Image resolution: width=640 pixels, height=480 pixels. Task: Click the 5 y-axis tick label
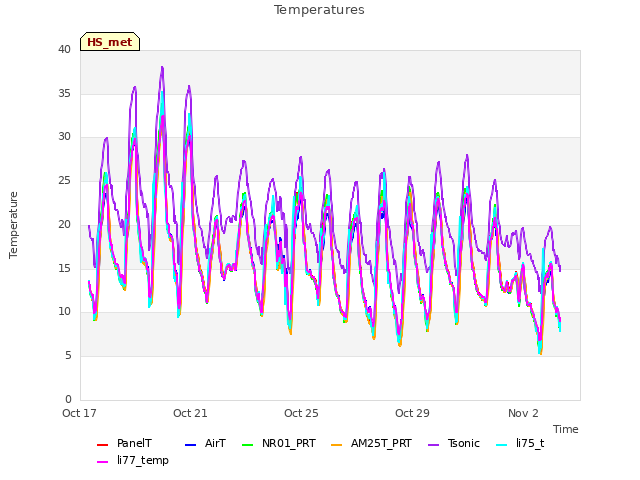(x=68, y=356)
